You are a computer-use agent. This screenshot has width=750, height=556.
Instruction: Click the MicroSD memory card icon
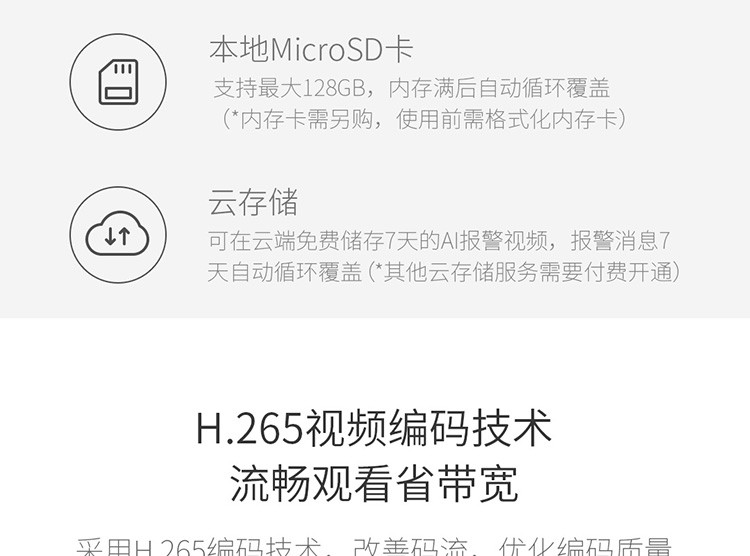(118, 82)
